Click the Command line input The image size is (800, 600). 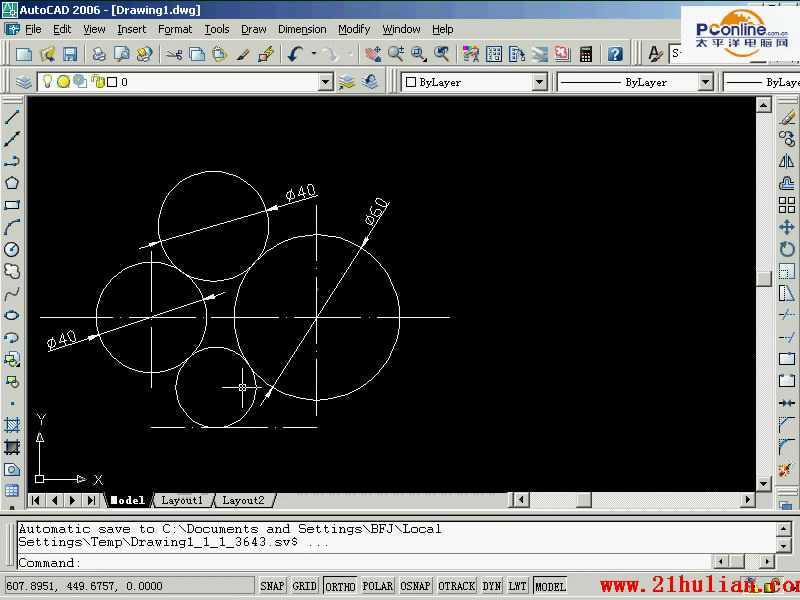[364, 563]
